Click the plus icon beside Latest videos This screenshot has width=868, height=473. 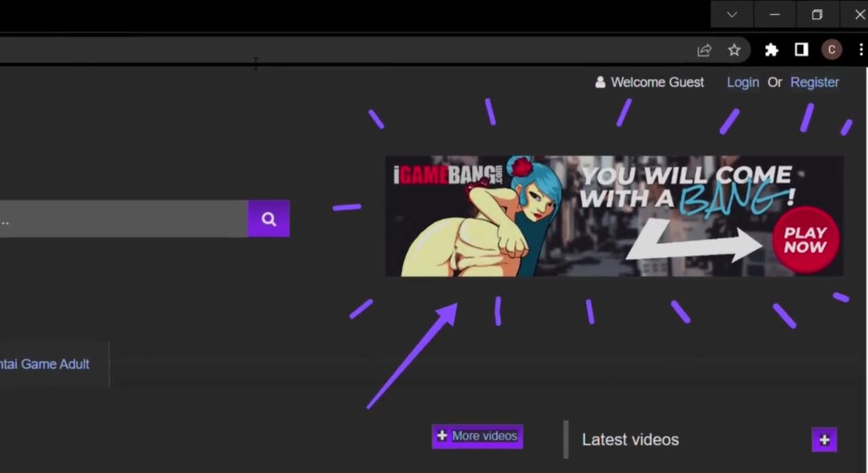pos(824,440)
